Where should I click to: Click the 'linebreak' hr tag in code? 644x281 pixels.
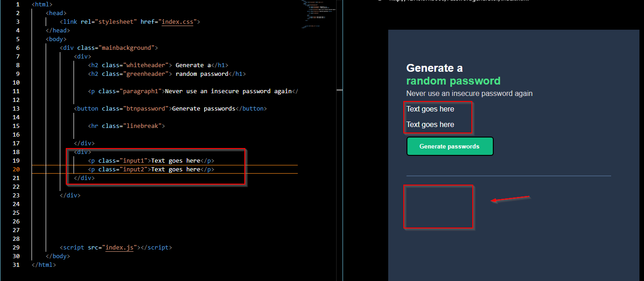127,126
